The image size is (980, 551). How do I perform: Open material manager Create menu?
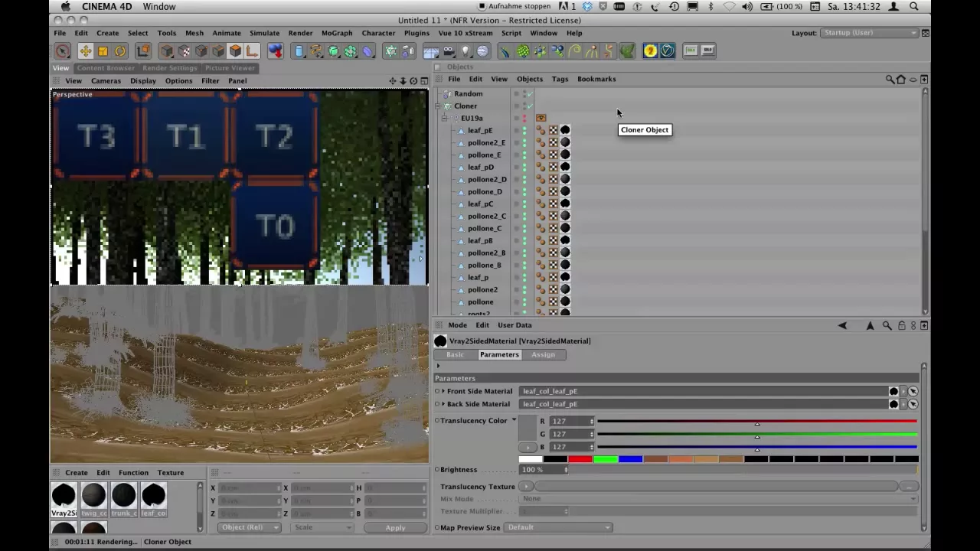coord(76,473)
